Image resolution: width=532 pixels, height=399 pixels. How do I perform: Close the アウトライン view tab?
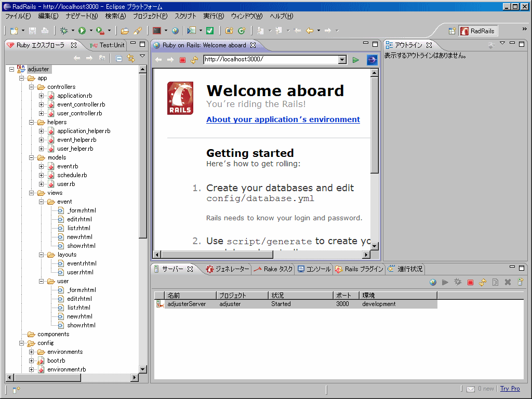click(429, 45)
